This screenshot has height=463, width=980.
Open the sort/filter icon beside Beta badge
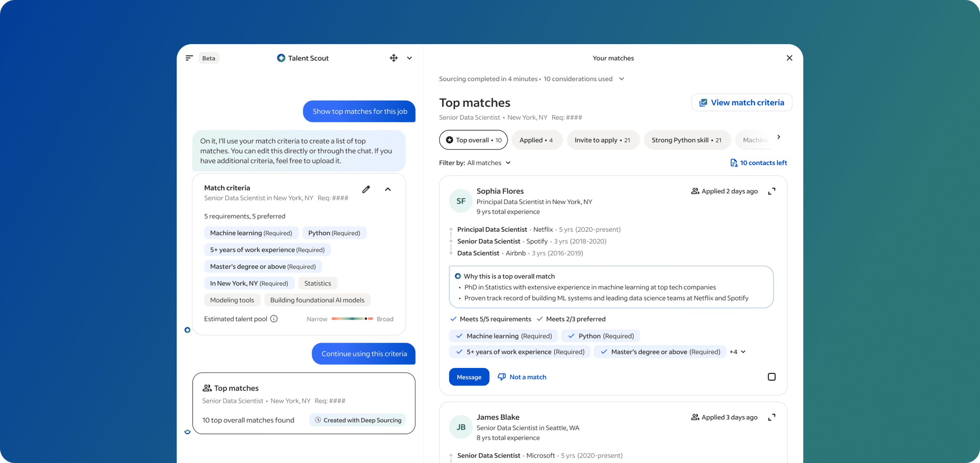tap(189, 58)
